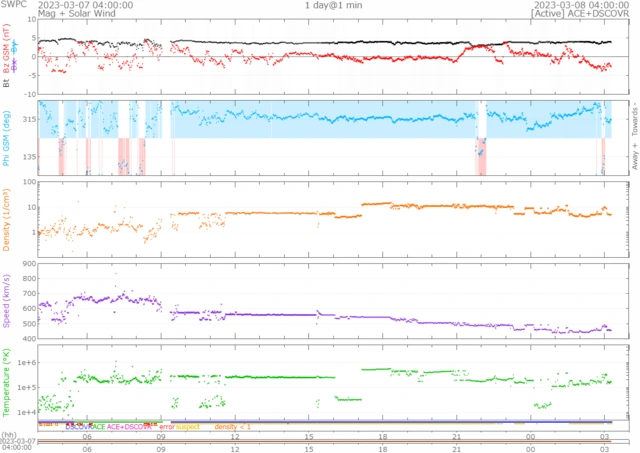This screenshot has height=453, width=640.
Task: Click the 'suspect' legend entry
Action: tap(188, 427)
